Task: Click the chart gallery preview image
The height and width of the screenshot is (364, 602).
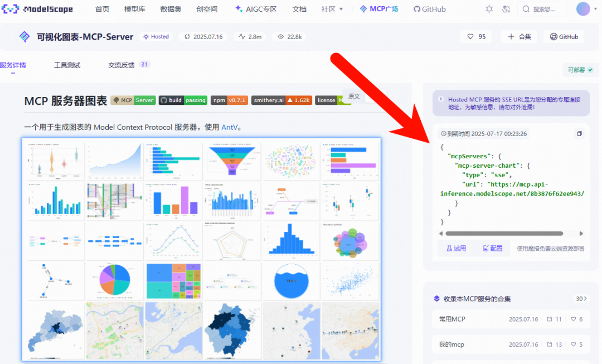Action: click(x=202, y=250)
